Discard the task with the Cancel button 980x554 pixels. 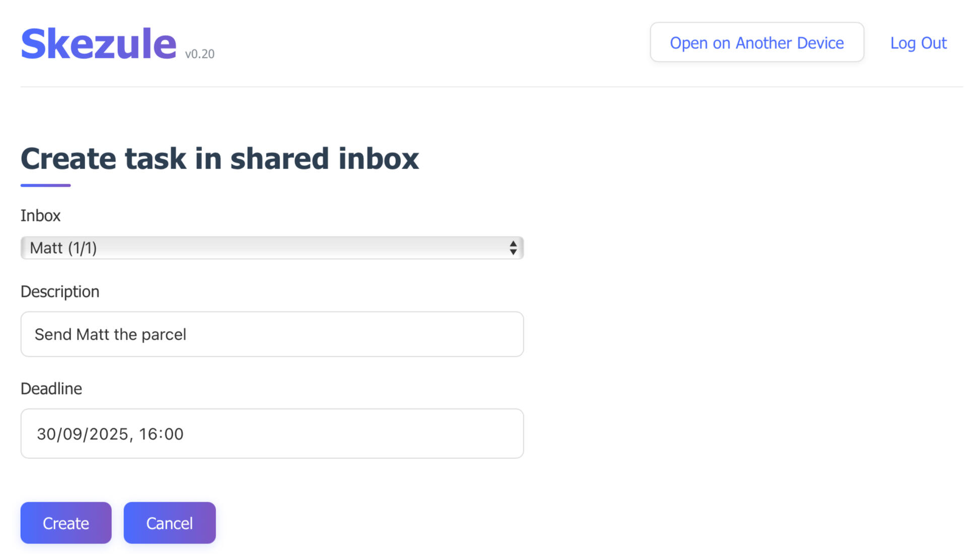(x=170, y=523)
